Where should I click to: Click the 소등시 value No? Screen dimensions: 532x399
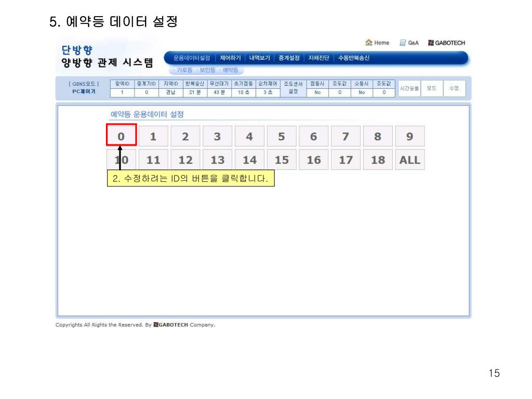(x=362, y=92)
